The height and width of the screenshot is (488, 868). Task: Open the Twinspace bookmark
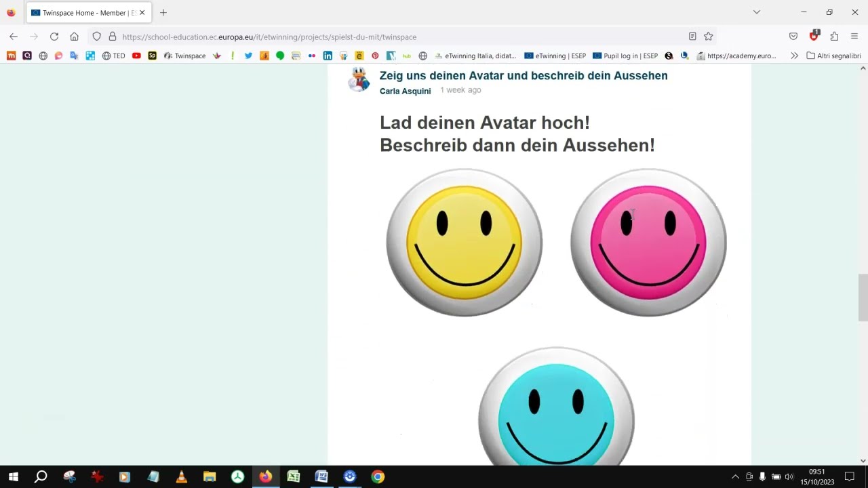(x=184, y=56)
